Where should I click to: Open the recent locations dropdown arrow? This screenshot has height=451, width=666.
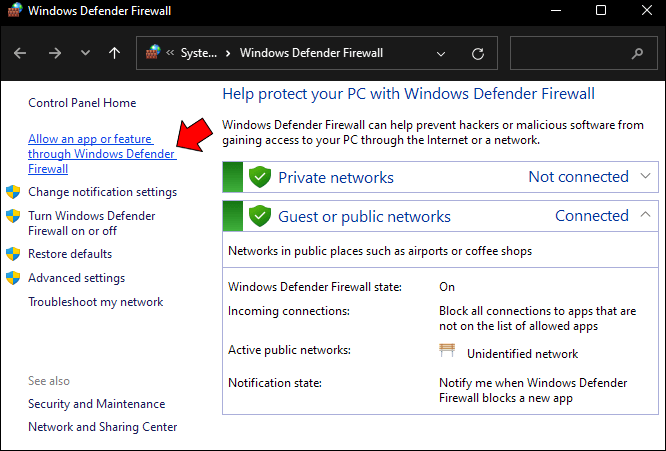pos(85,53)
